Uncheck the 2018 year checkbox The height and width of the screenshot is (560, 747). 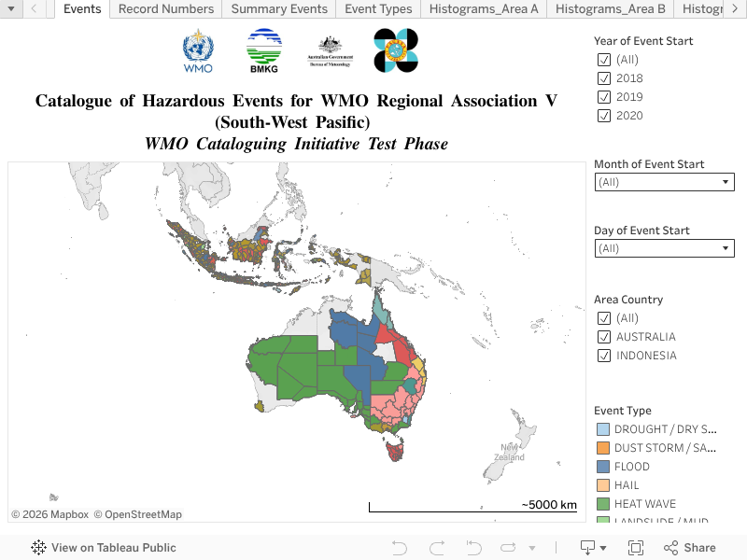point(603,78)
